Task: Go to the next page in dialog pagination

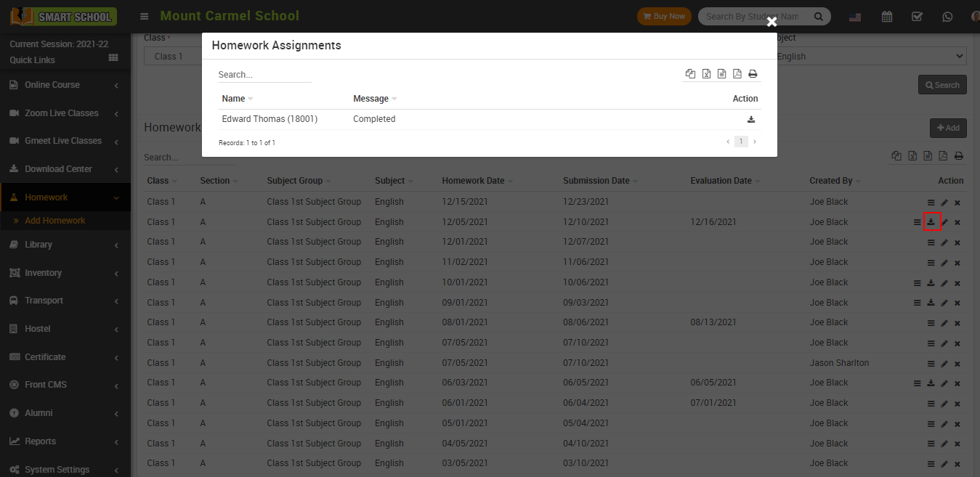Action: tap(754, 142)
